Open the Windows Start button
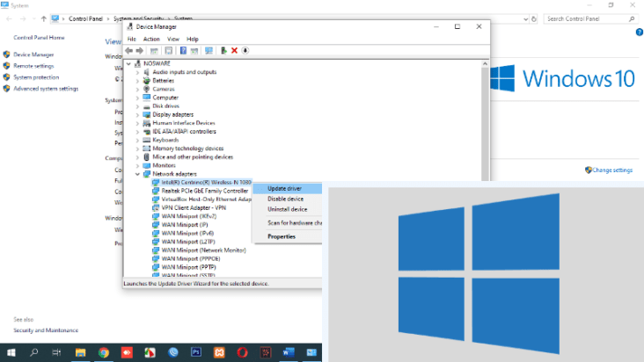 (11, 352)
